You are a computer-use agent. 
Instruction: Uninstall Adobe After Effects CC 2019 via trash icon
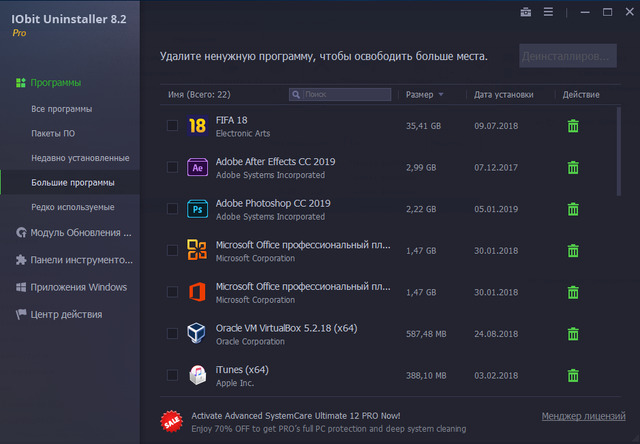pos(573,167)
